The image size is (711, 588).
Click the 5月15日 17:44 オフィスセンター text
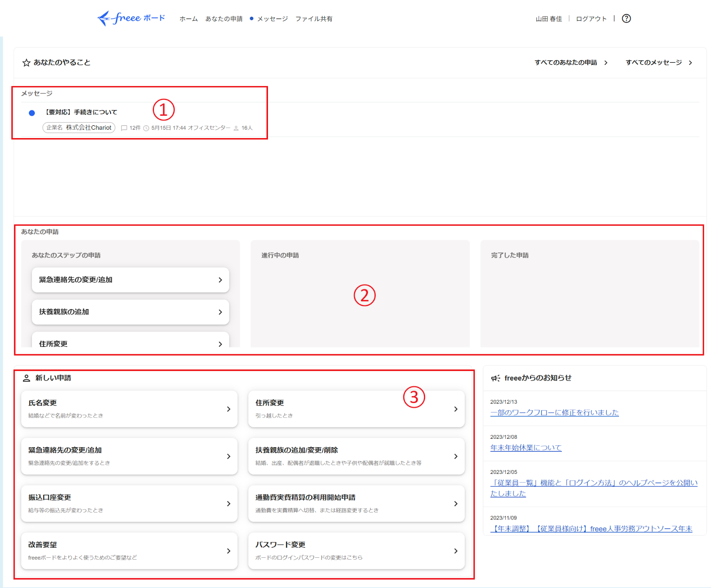click(x=191, y=128)
